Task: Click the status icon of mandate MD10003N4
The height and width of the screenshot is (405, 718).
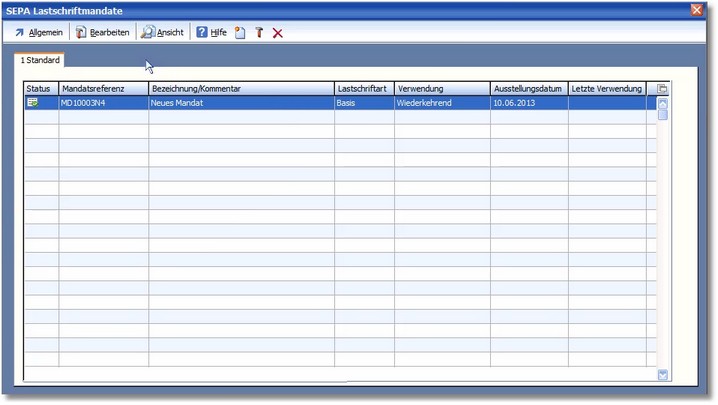Action: click(x=33, y=102)
